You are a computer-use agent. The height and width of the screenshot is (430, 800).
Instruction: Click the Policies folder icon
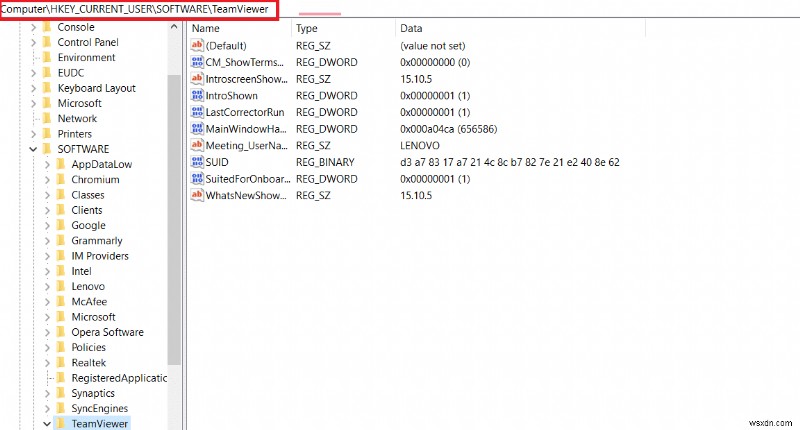[61, 347]
